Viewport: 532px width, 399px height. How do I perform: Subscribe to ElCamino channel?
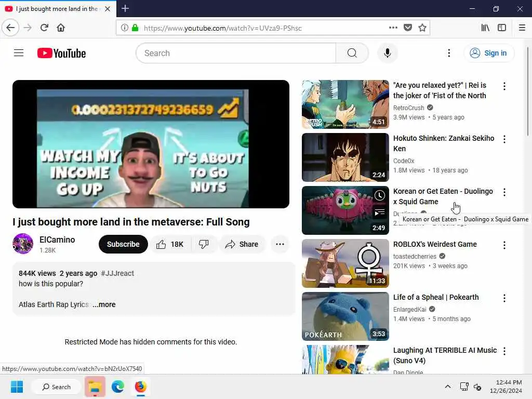coord(123,244)
